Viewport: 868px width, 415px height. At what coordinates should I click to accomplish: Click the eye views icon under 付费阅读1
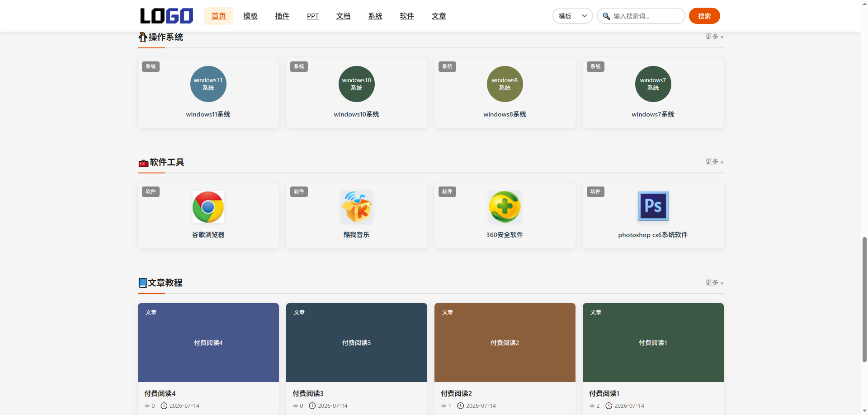pyautogui.click(x=592, y=406)
